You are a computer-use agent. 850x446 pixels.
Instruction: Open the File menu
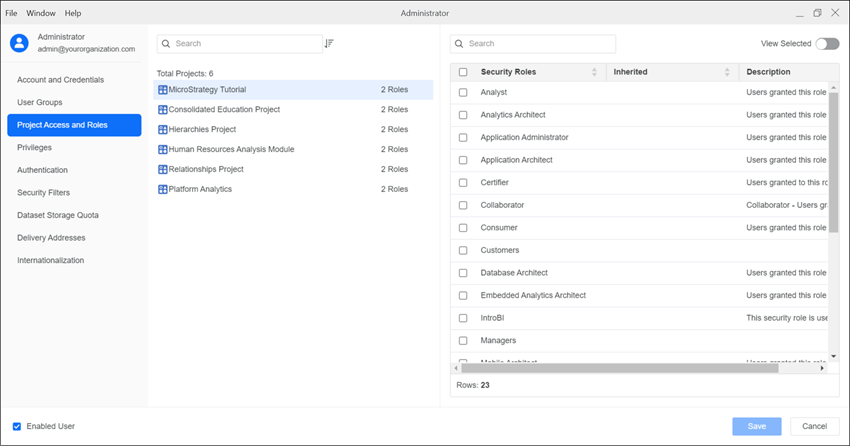click(12, 13)
